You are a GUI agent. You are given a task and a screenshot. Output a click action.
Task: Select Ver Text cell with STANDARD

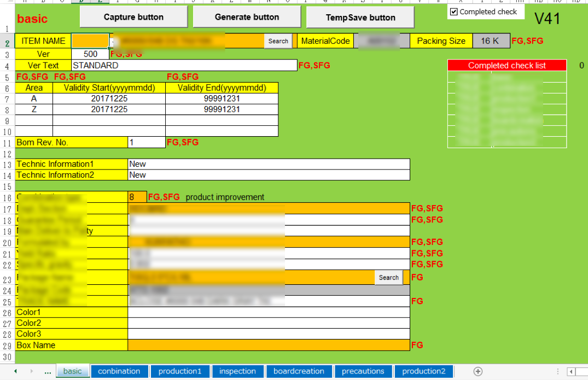click(184, 65)
